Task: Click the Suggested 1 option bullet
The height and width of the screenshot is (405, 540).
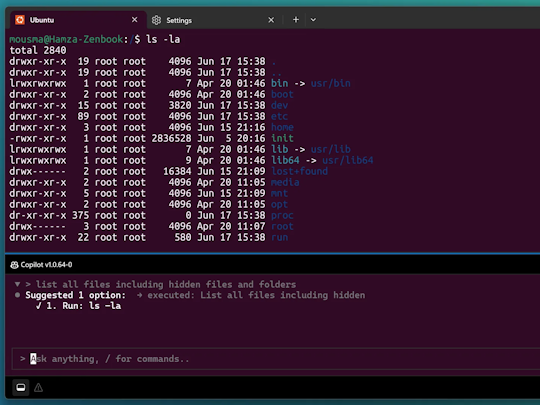Action: pyautogui.click(x=17, y=295)
